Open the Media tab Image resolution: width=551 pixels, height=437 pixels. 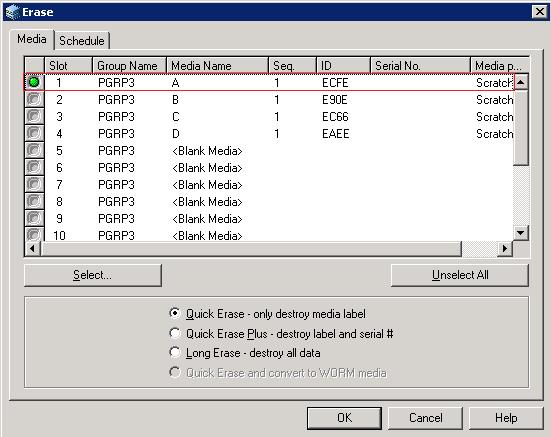[x=32, y=39]
